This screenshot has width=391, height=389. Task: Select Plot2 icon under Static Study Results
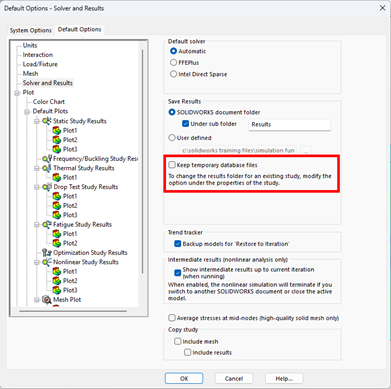[x=57, y=140]
